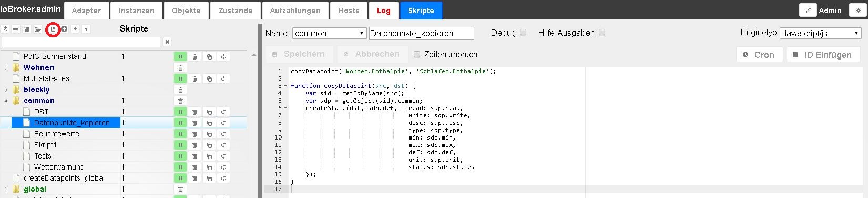This screenshot has height=198, width=868.
Task: Switch the script tree to list view
Action: [x=15, y=29]
